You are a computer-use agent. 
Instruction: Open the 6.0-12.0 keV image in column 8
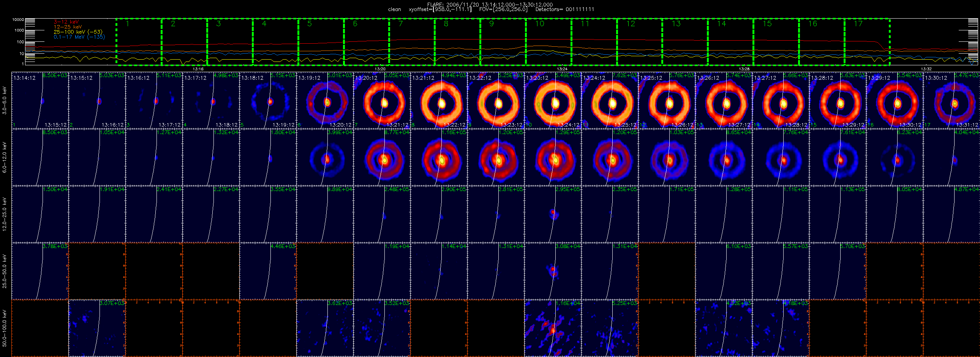point(439,157)
